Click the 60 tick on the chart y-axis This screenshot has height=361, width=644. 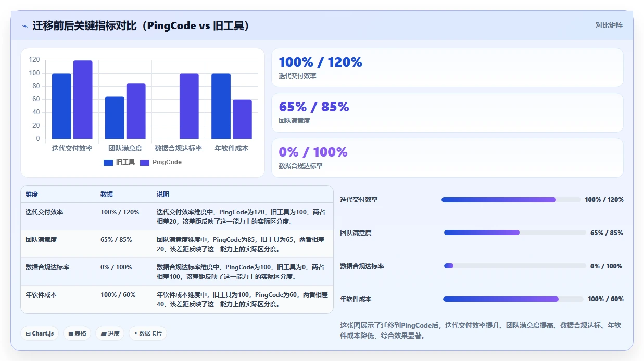point(36,99)
